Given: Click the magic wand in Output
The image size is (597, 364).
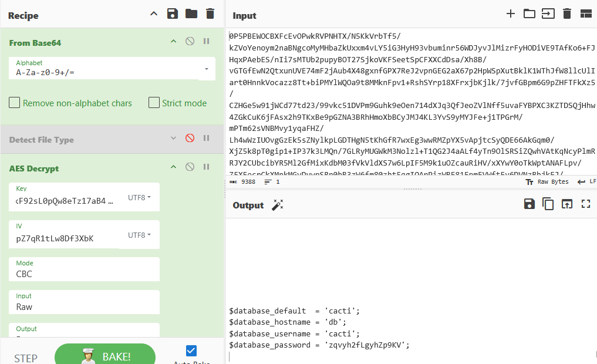Looking at the screenshot, I should click(278, 205).
